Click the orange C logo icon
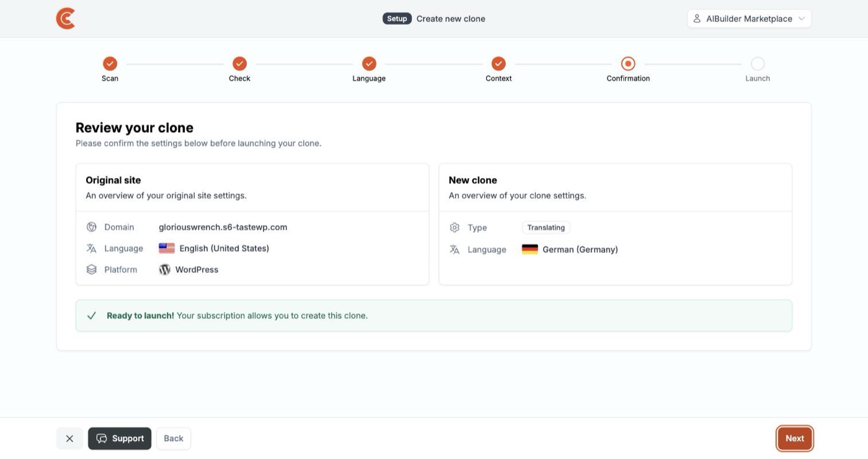 coord(65,19)
